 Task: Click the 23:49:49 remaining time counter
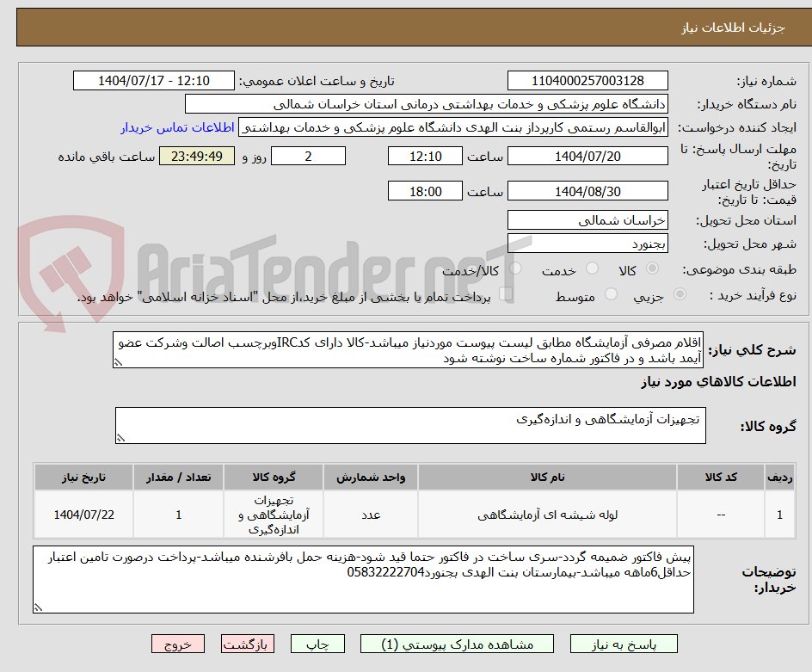pos(196,156)
